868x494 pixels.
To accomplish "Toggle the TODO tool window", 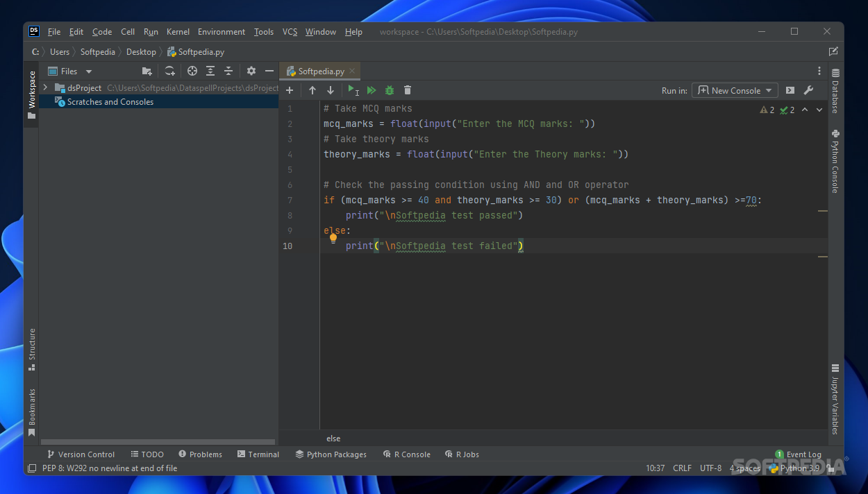I will [147, 454].
